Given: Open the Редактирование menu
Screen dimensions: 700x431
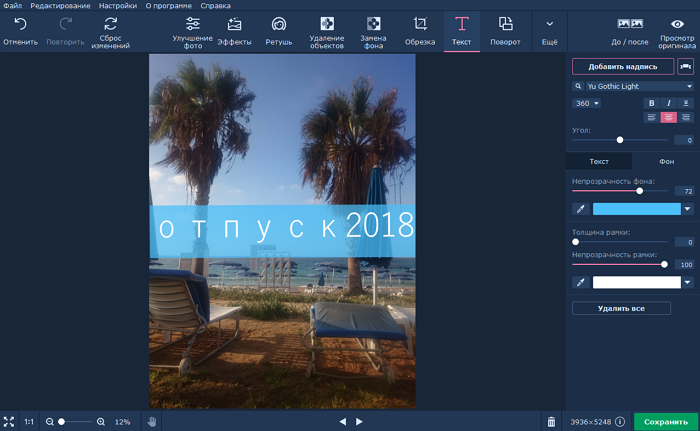Looking at the screenshot, I should point(61,5).
